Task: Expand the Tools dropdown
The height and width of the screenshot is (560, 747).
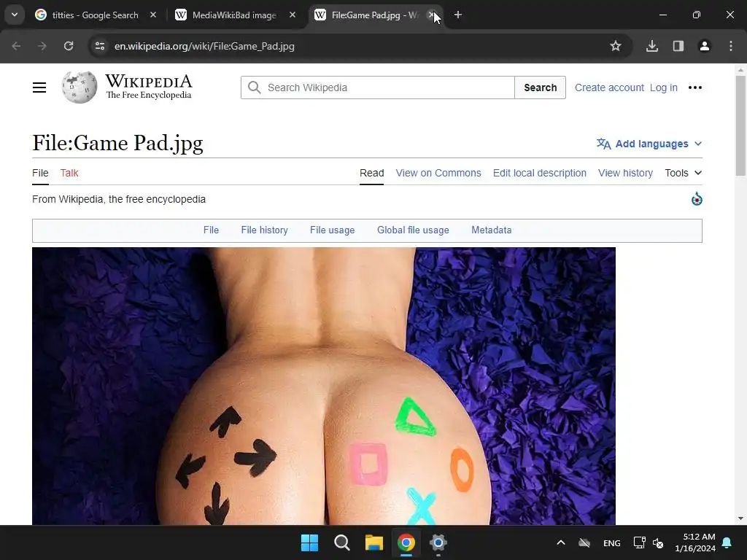Action: pyautogui.click(x=683, y=173)
